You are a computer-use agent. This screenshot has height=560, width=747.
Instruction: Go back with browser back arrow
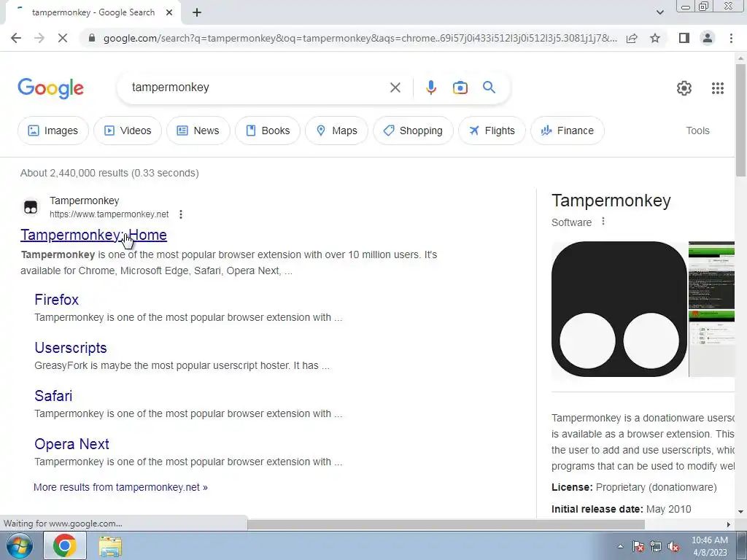[16, 38]
